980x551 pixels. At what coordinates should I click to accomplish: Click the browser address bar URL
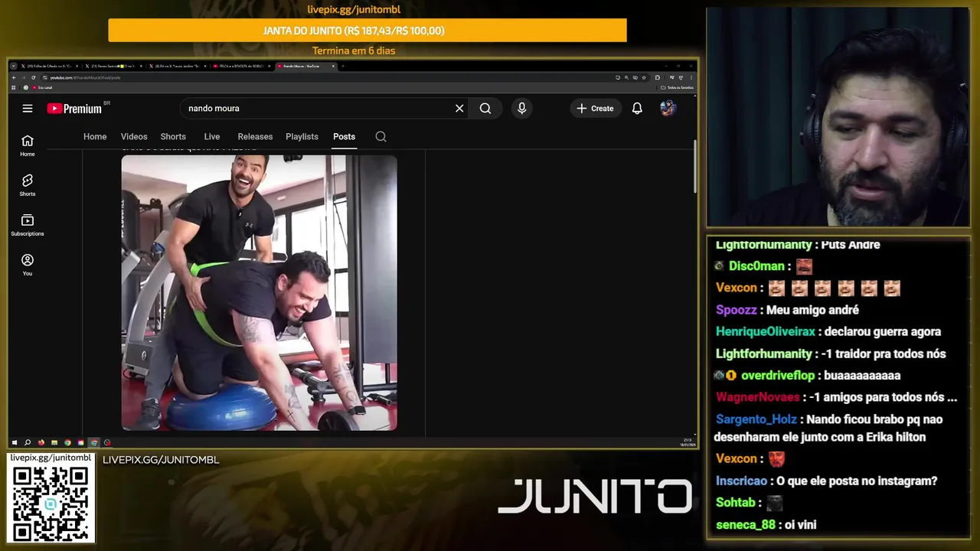(86, 77)
